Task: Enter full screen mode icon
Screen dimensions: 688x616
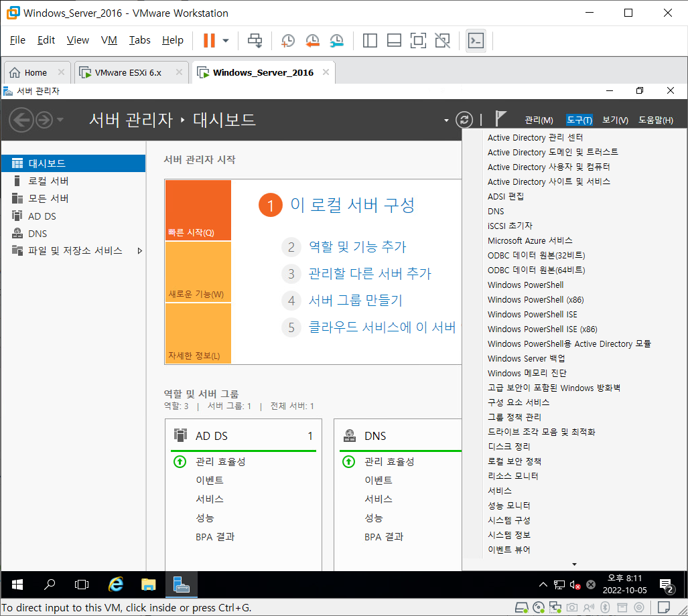Action: tap(418, 40)
